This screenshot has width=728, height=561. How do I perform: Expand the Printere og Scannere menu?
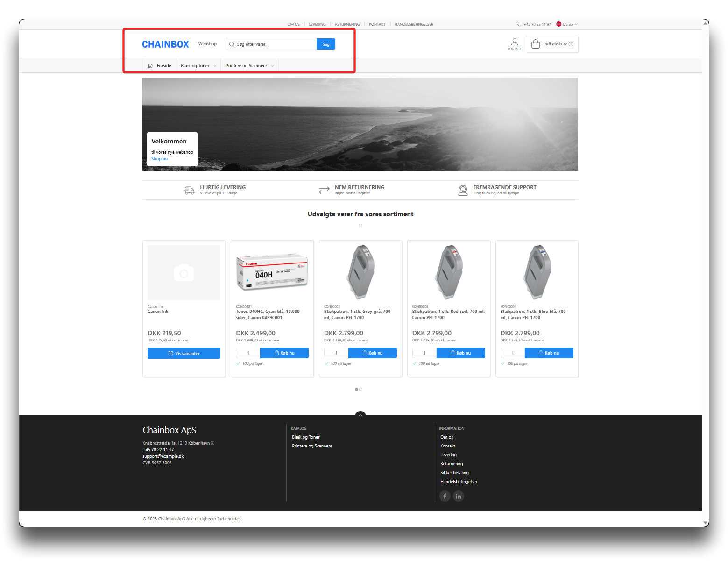pos(249,66)
